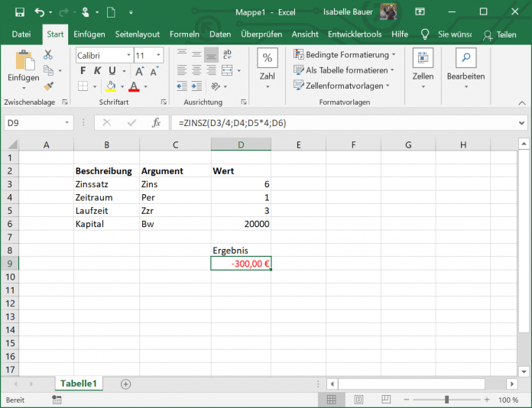
Task: Select the Tabelle1 sheet tab
Action: tap(79, 384)
